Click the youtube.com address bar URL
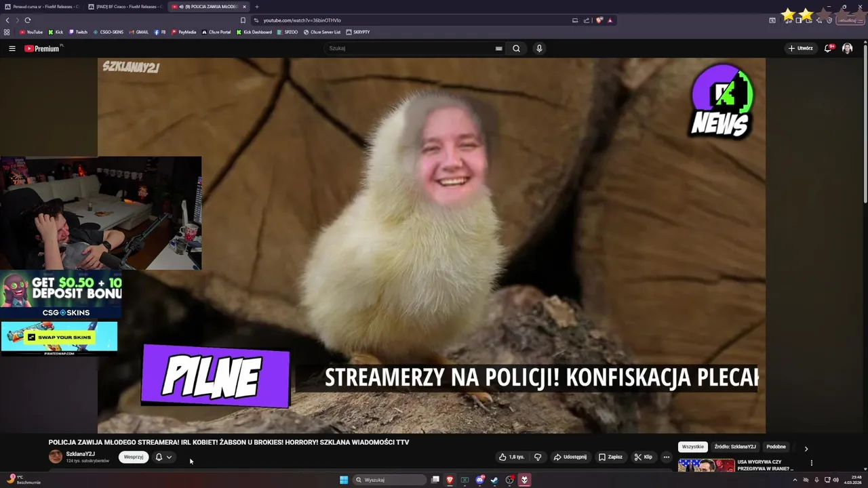 (x=302, y=20)
